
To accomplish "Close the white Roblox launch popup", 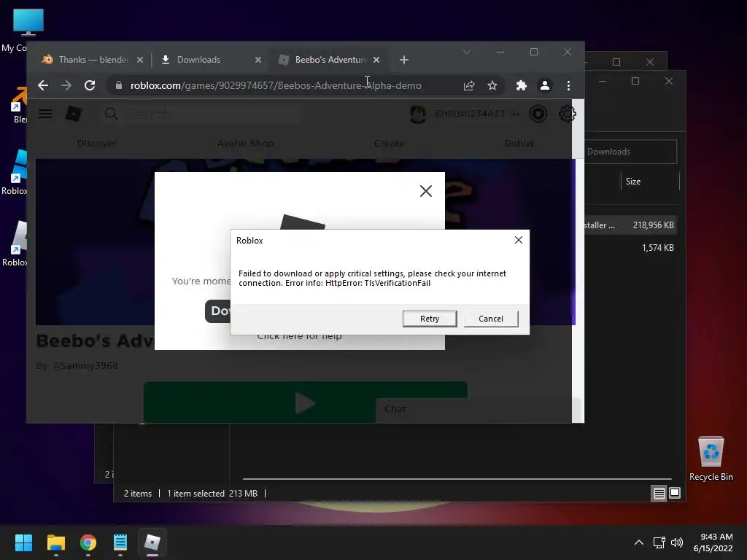I will [x=426, y=191].
